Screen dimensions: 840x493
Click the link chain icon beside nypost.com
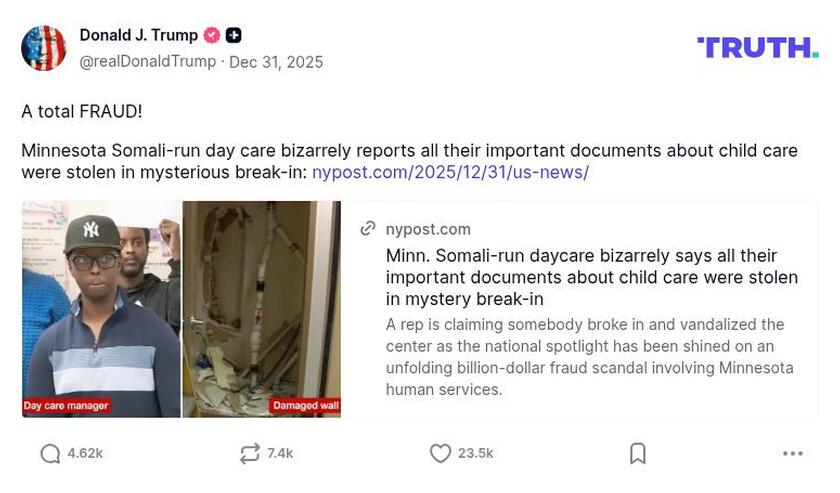[x=368, y=229]
